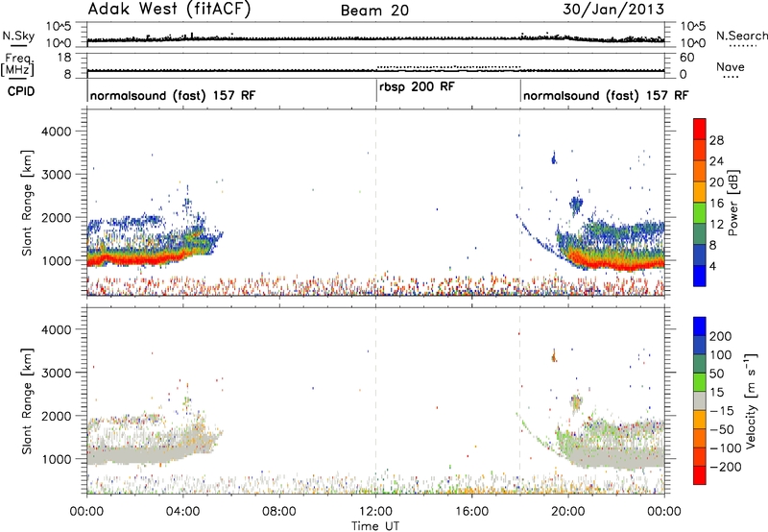
Task: Click the "-100" tick on the Velocity colorbar
Action: (x=726, y=447)
